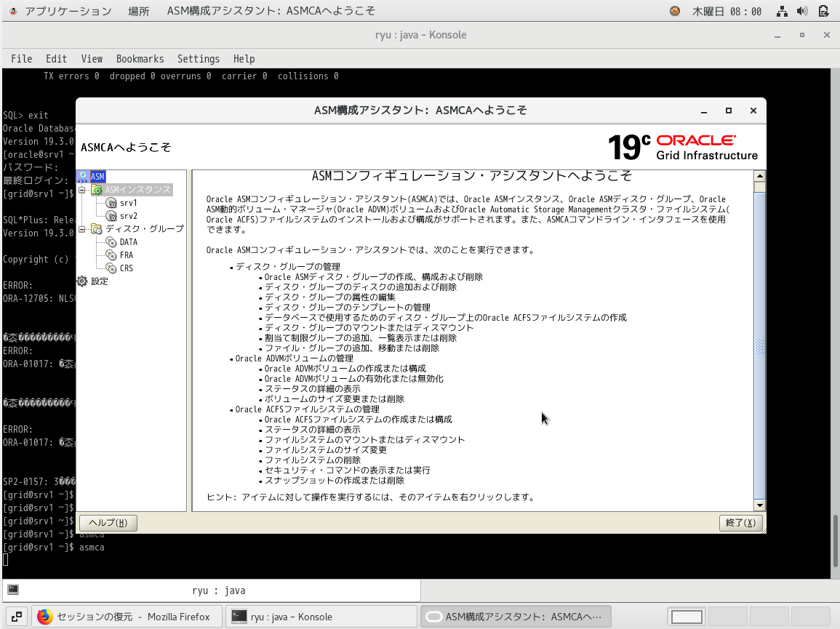Viewport: 840px width, 629px height.
Task: Select the ryu : java Konsole tab
Action: tap(212, 590)
